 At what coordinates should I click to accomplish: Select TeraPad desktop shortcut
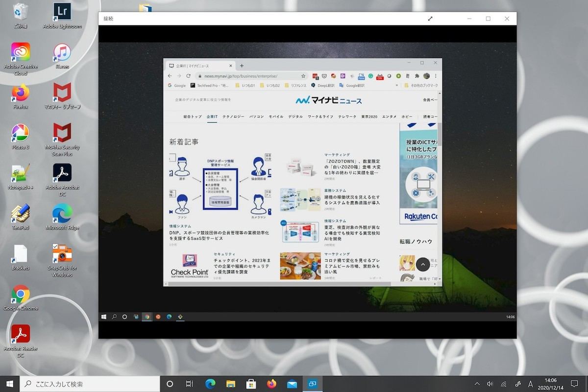(21, 217)
